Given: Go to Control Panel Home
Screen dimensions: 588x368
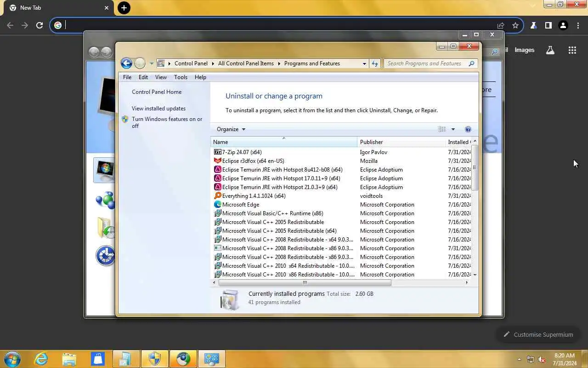Looking at the screenshot, I should (x=157, y=92).
